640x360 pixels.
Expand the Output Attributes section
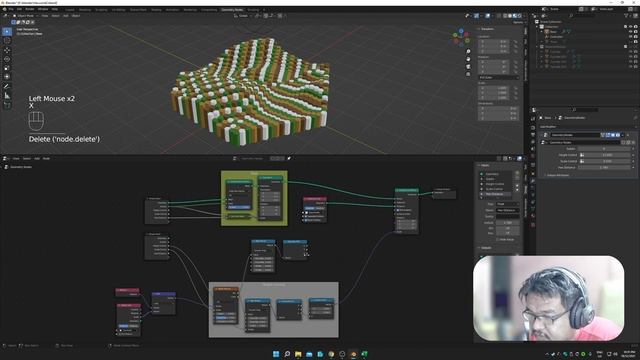point(558,175)
